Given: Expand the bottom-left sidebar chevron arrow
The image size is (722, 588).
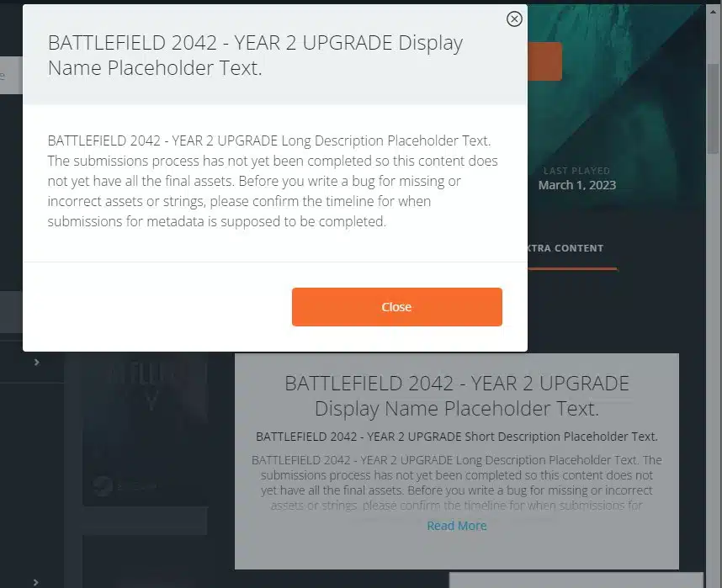Looking at the screenshot, I should [x=36, y=581].
